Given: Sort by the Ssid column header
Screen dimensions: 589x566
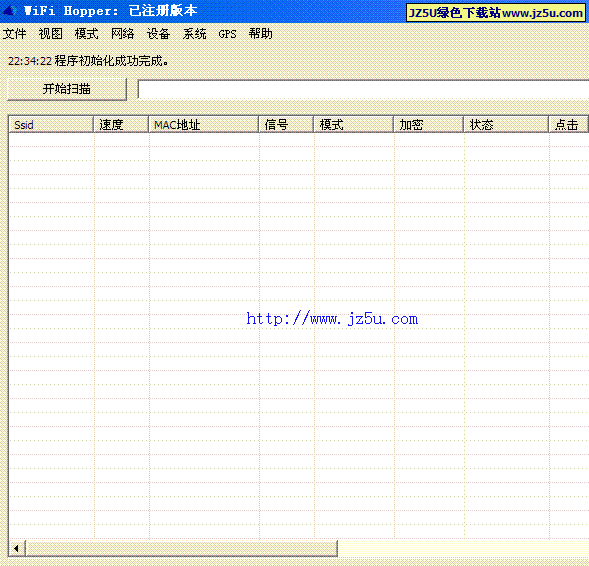Looking at the screenshot, I should click(51, 124).
